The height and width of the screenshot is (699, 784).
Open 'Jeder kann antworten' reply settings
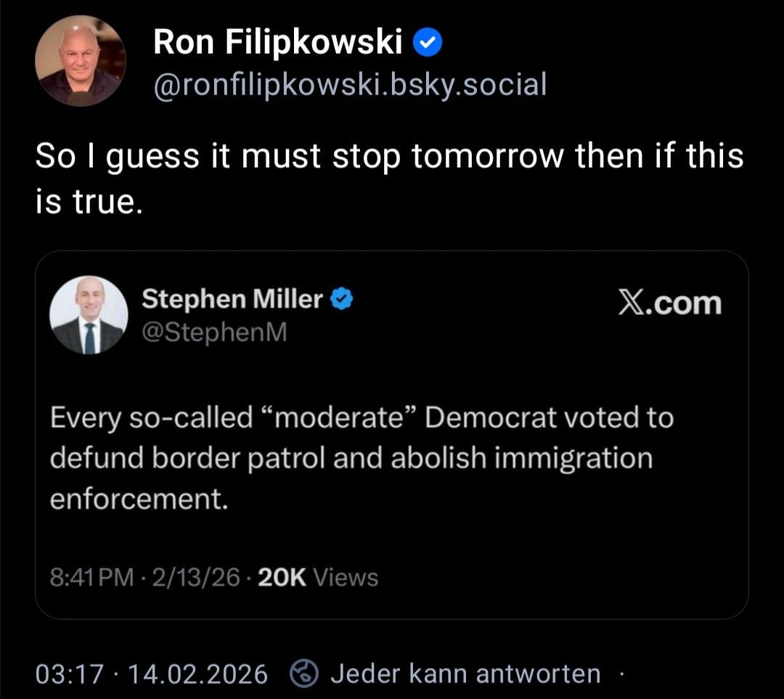[x=465, y=674]
